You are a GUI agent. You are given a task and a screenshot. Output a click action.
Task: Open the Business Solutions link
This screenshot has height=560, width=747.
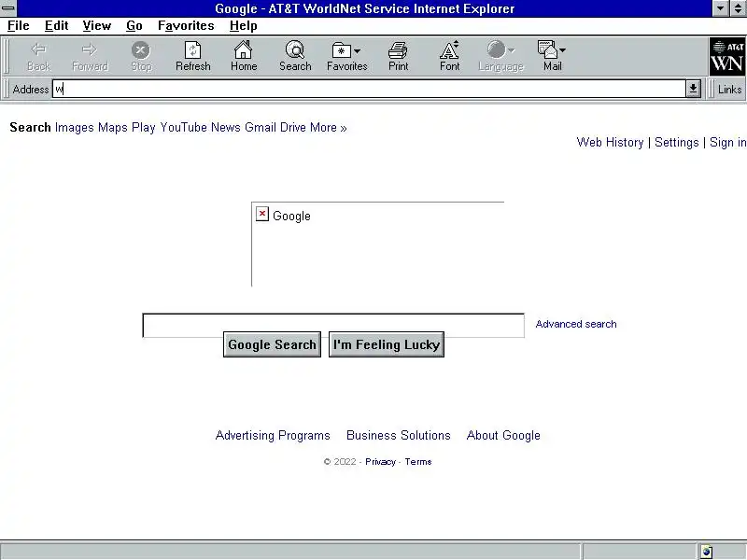(x=399, y=435)
